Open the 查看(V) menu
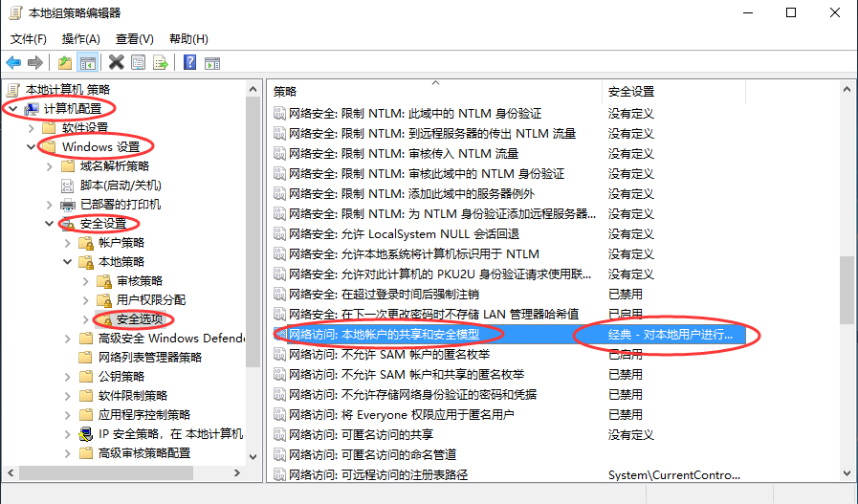 [135, 39]
